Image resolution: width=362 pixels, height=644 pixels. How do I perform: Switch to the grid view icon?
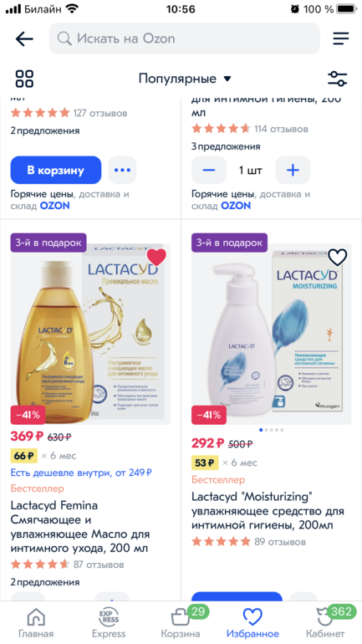[24, 79]
